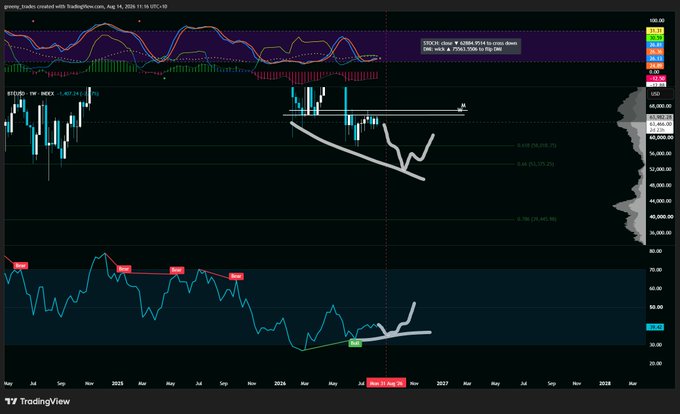Click the STOCH close to cross down text
This screenshot has height=414, width=680.
[470, 43]
